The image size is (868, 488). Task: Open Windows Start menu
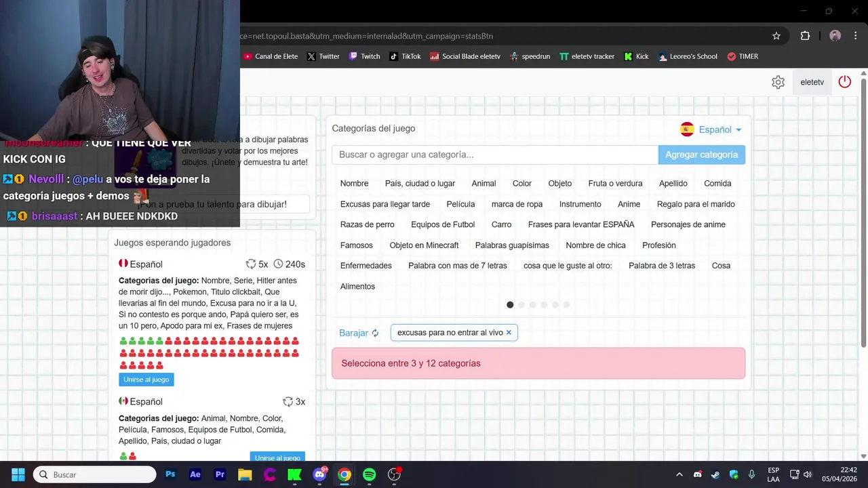coord(18,474)
